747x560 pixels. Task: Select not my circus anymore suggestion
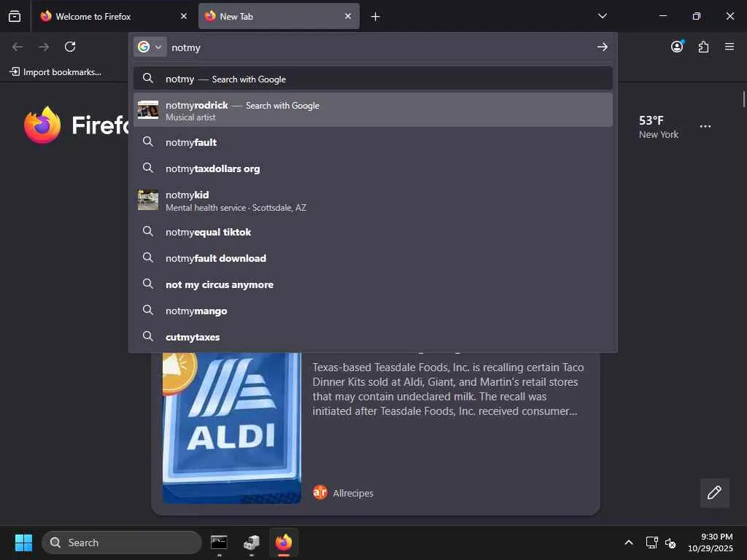373,284
